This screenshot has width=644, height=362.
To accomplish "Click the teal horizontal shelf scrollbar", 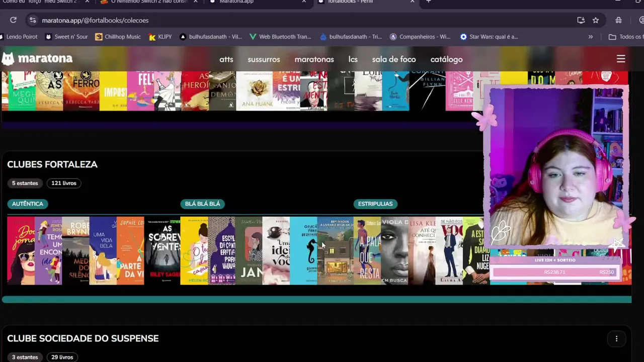I will click(x=316, y=300).
